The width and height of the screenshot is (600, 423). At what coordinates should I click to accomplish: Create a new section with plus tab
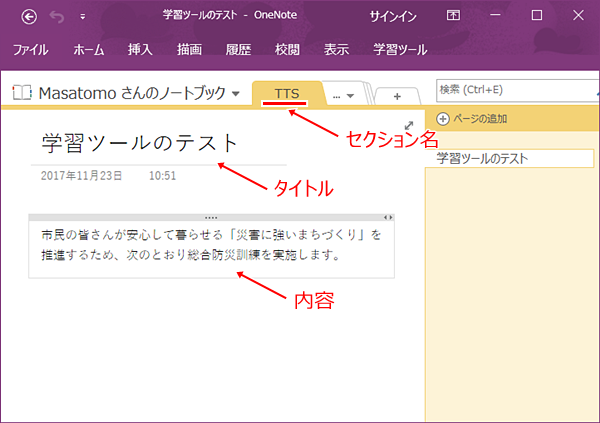pyautogui.click(x=397, y=96)
